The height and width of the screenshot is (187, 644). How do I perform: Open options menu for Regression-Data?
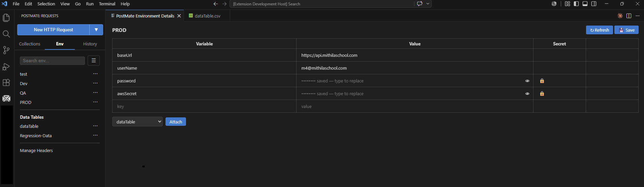(x=95, y=135)
